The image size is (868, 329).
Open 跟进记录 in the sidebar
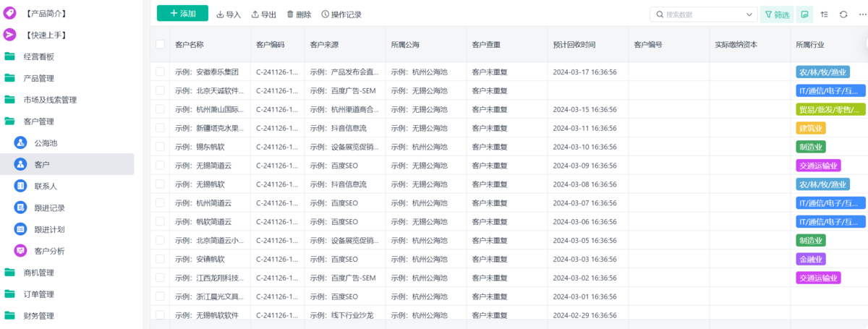click(67, 208)
